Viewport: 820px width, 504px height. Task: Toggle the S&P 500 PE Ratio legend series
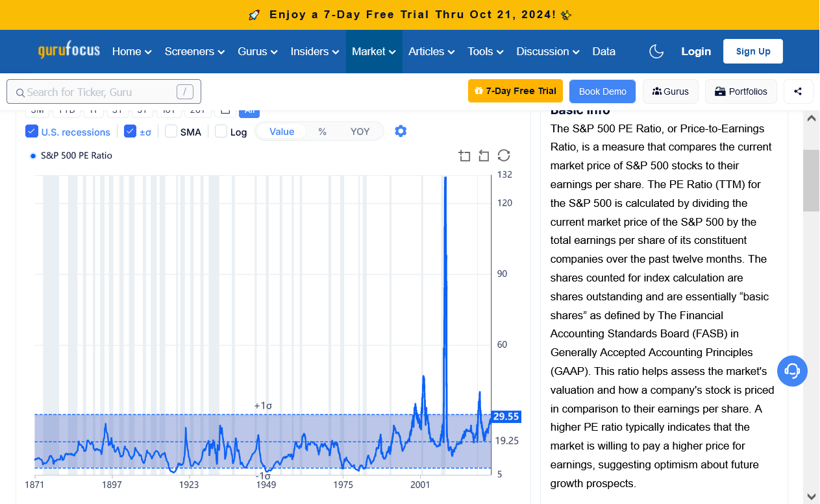(71, 156)
